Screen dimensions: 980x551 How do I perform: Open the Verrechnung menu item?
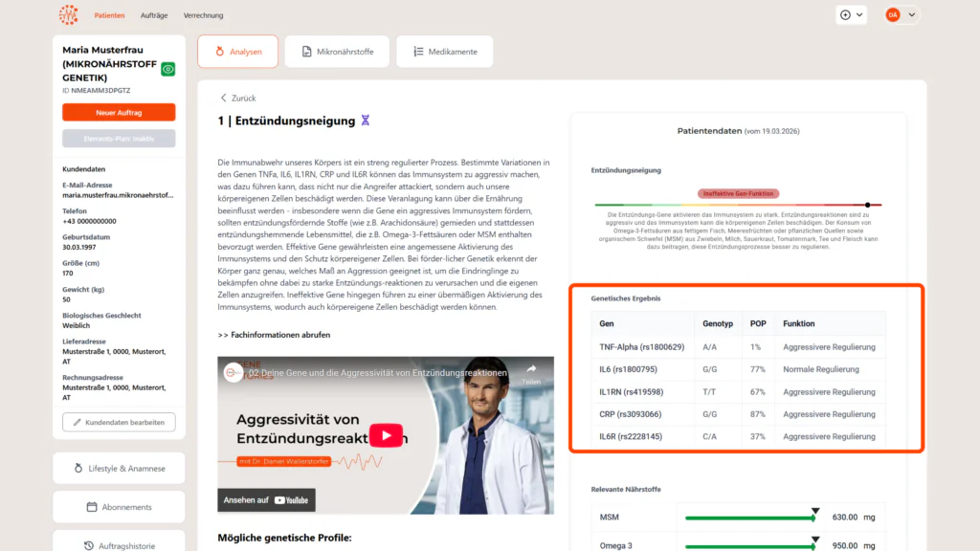coord(203,15)
